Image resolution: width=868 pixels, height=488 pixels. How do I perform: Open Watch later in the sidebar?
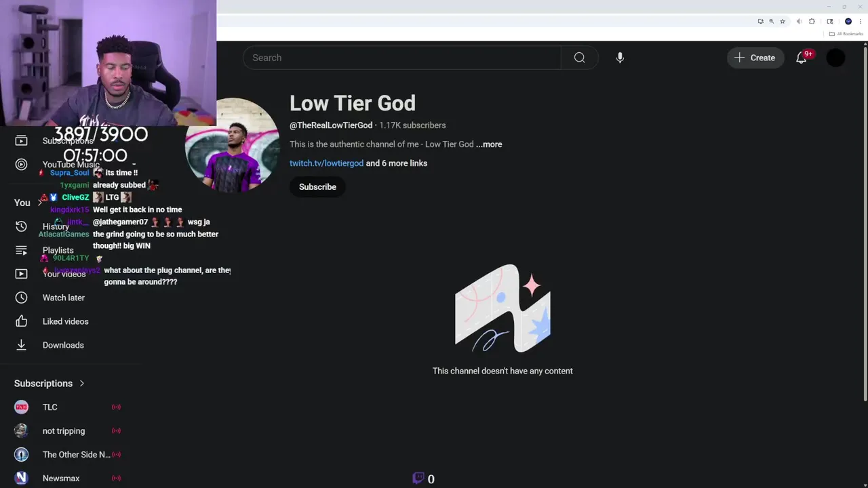(x=64, y=298)
